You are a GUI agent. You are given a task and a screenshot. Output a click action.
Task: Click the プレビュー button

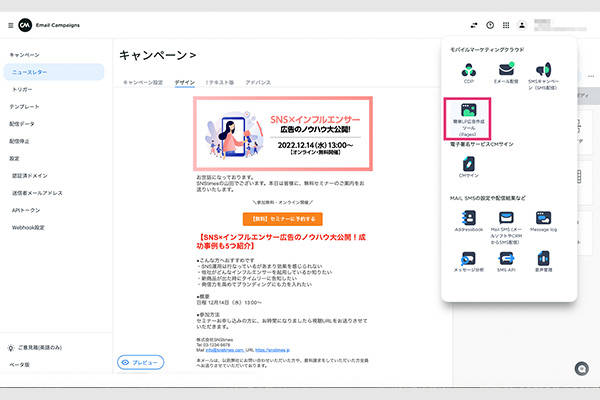point(141,363)
